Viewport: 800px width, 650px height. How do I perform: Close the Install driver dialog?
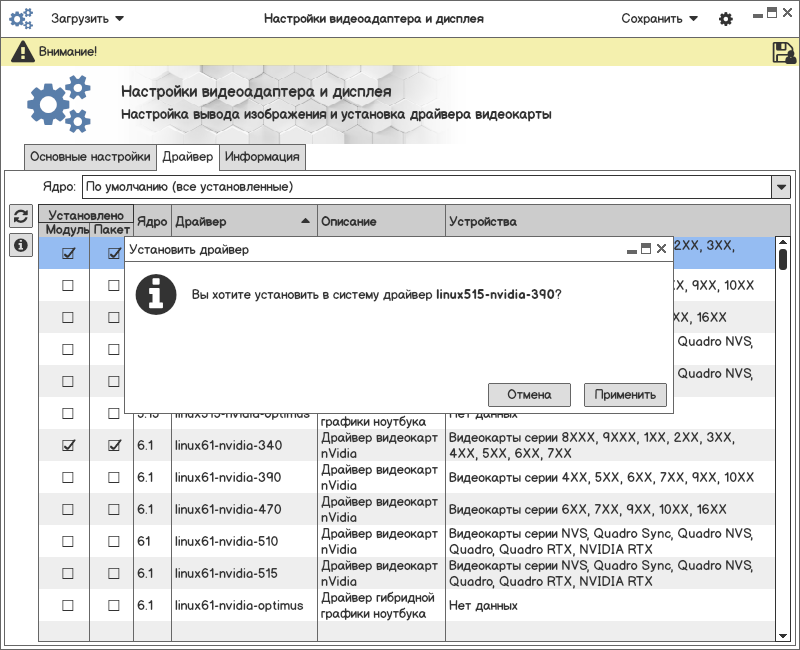coord(661,249)
